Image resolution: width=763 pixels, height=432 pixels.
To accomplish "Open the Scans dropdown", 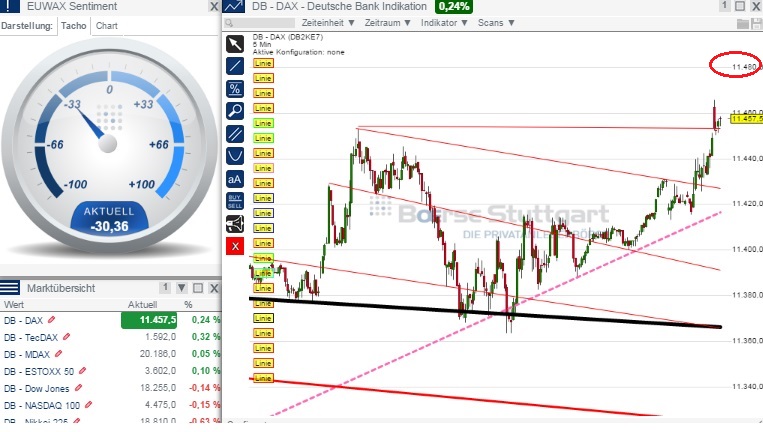I will (496, 23).
